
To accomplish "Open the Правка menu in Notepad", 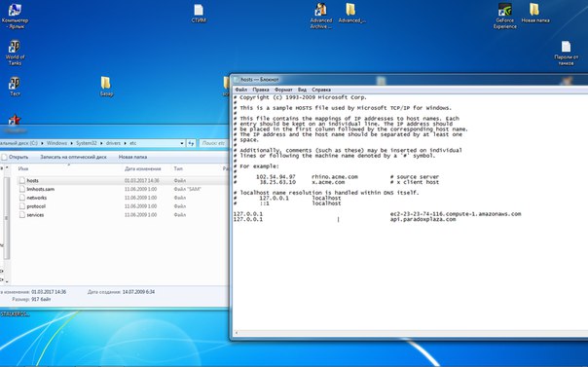I will click(261, 90).
